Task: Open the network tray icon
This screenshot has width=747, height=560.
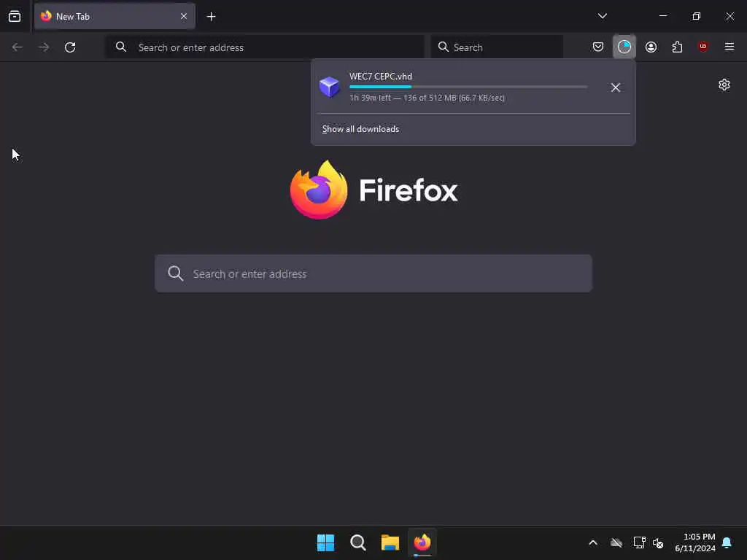Action: coord(639,542)
